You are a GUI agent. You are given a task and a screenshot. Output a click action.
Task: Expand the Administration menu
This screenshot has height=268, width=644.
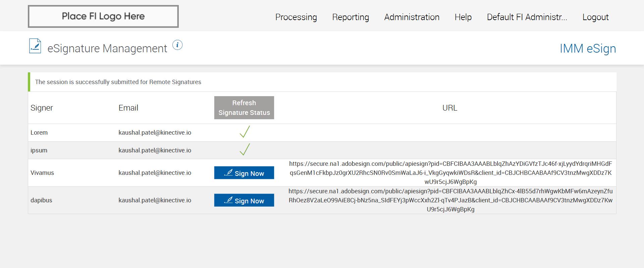(412, 17)
